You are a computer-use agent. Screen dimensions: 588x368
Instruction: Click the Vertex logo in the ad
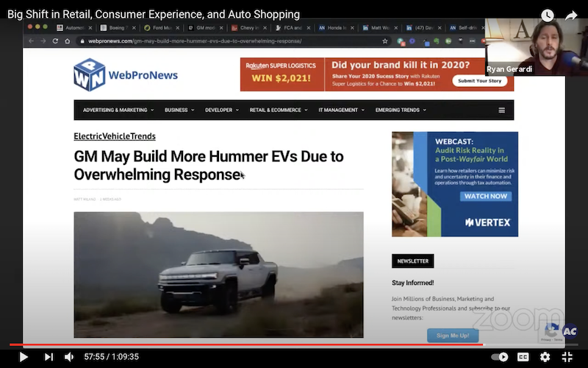coord(488,222)
